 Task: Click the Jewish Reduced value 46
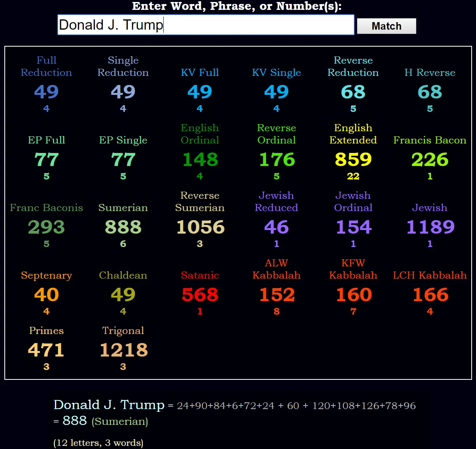coord(276,227)
